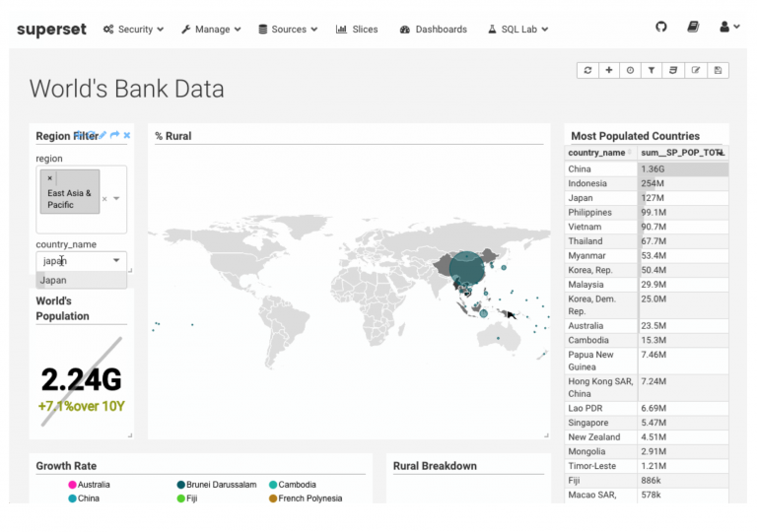The width and height of the screenshot is (757, 532).
Task: Set refresh interval with clock icon
Action: point(631,70)
